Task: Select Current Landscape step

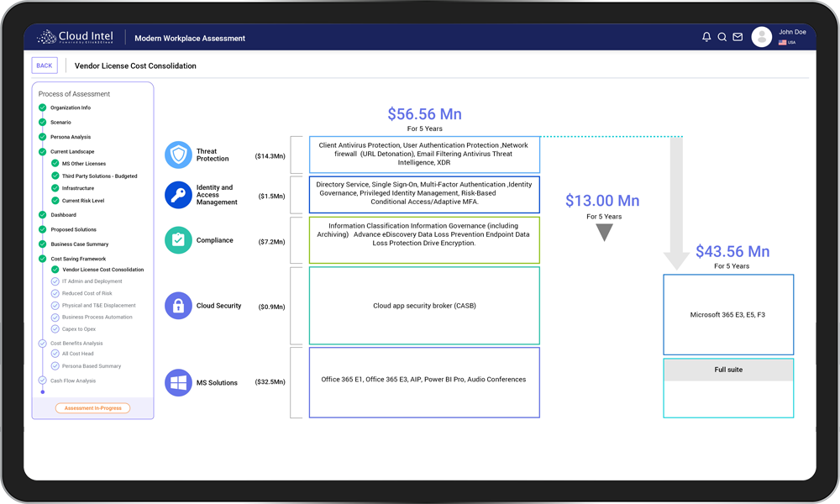Action: pos(72,151)
